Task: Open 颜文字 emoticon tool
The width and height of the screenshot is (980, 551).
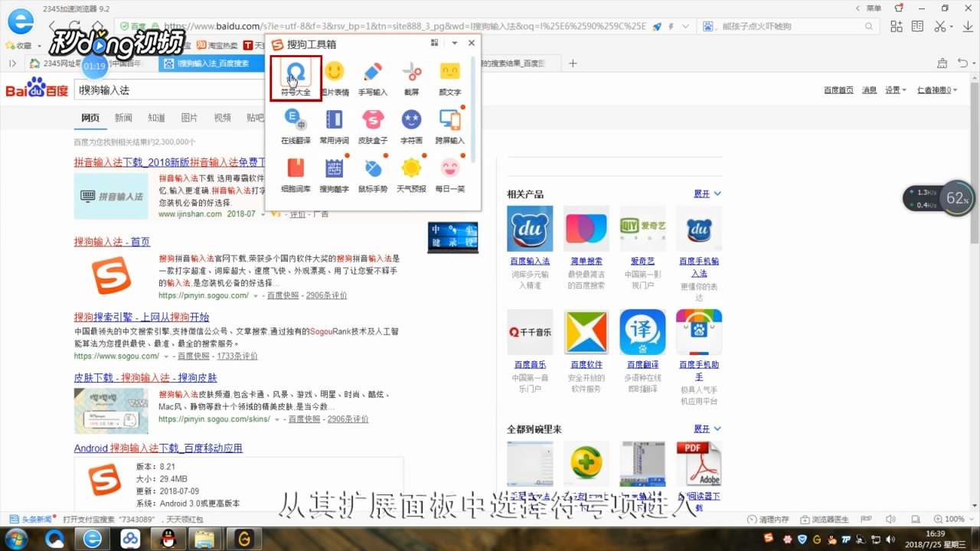Action: coord(449,79)
